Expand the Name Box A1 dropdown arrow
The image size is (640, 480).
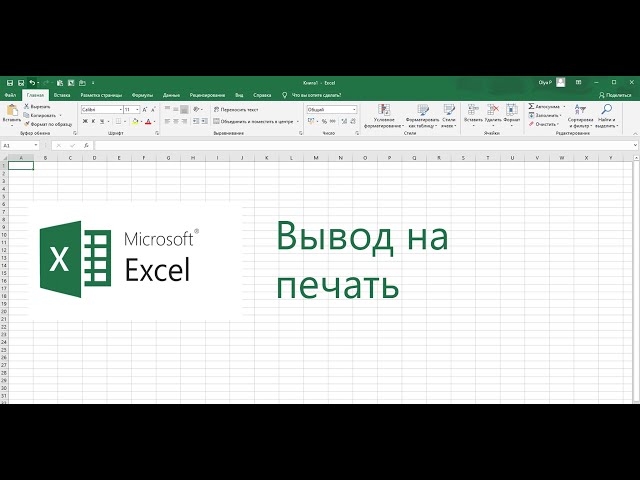pyautogui.click(x=36, y=145)
